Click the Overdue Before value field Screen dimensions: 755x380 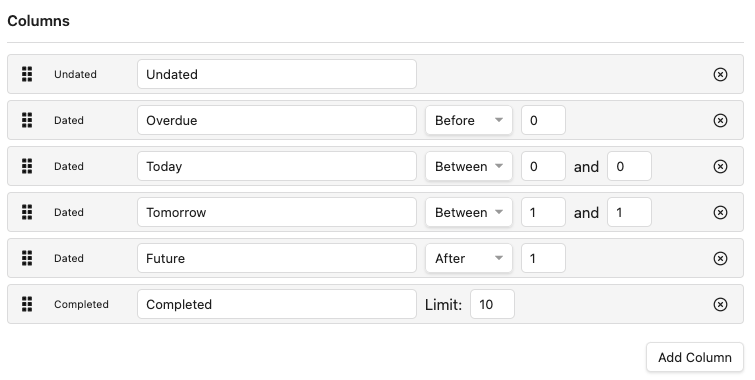pos(543,120)
